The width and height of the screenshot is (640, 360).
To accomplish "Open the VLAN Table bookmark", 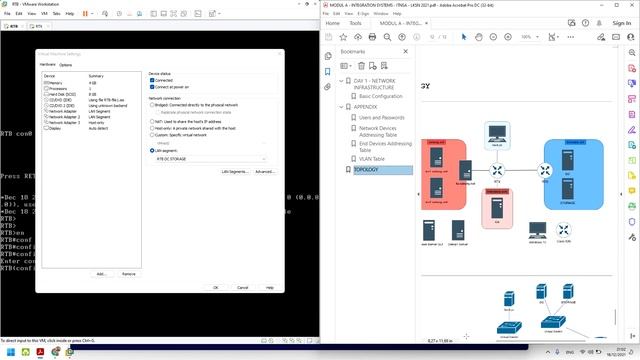I will tap(372, 159).
